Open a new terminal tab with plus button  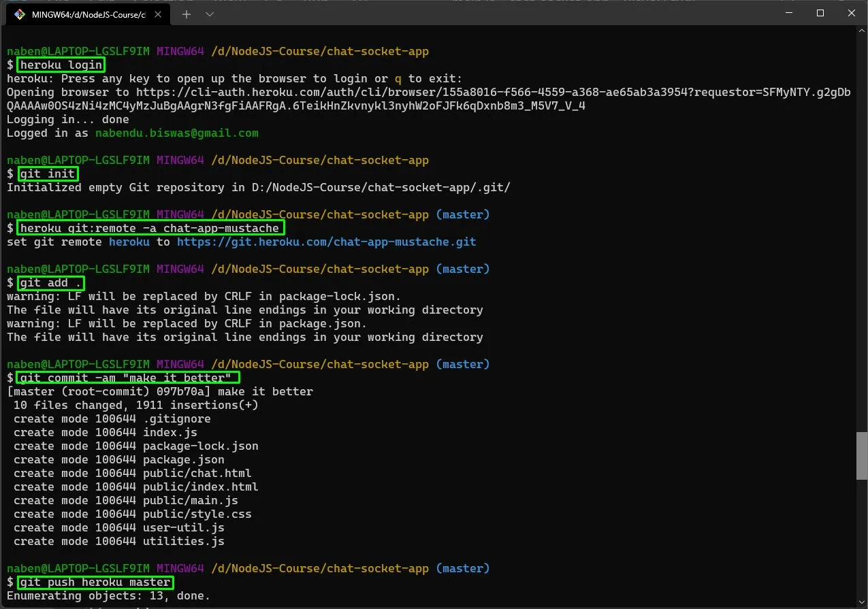(186, 14)
